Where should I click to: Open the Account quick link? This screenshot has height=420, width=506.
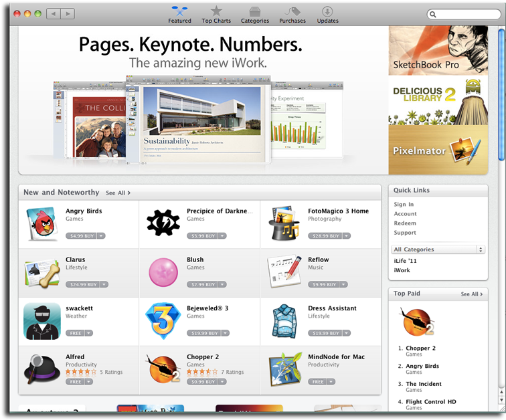[405, 214]
